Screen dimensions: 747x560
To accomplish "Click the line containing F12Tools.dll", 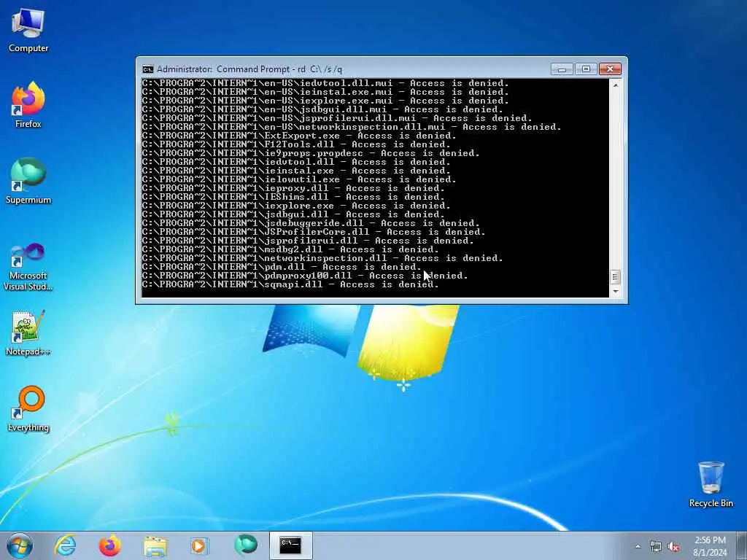I will (x=296, y=144).
